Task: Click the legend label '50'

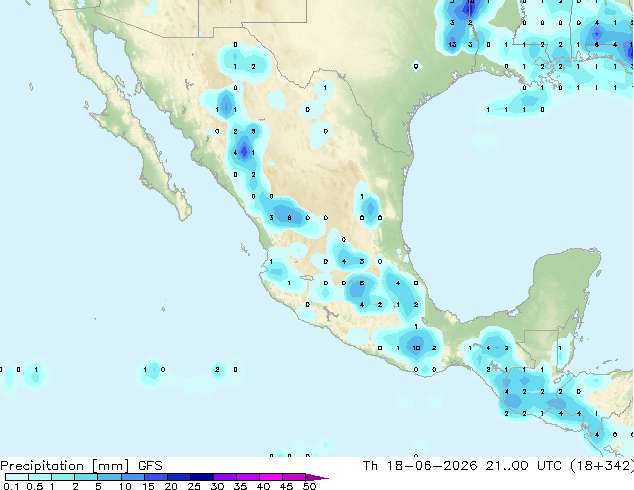Action: tap(310, 486)
